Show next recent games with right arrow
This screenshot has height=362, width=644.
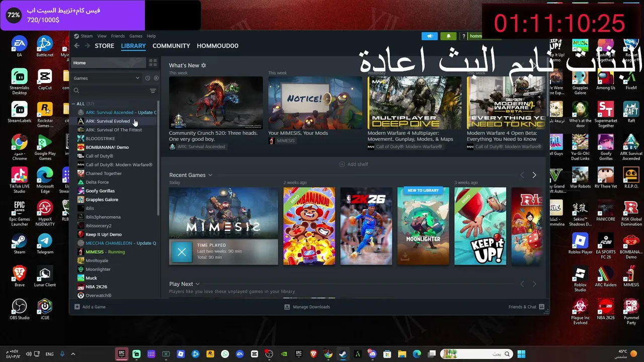click(x=534, y=175)
